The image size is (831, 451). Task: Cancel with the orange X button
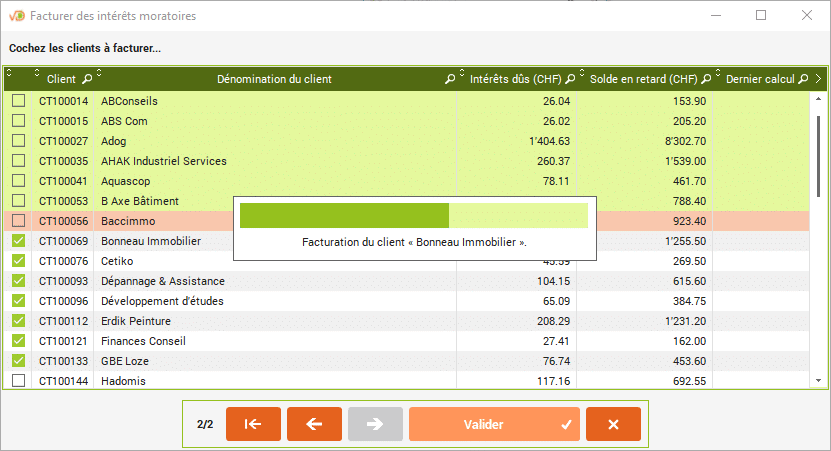[x=613, y=424]
